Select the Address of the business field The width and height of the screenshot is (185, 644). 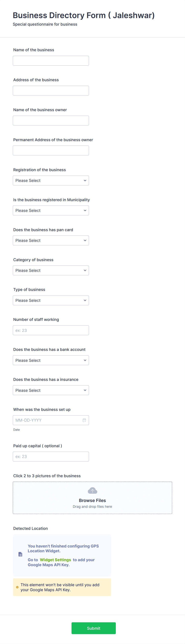pyautogui.click(x=51, y=91)
